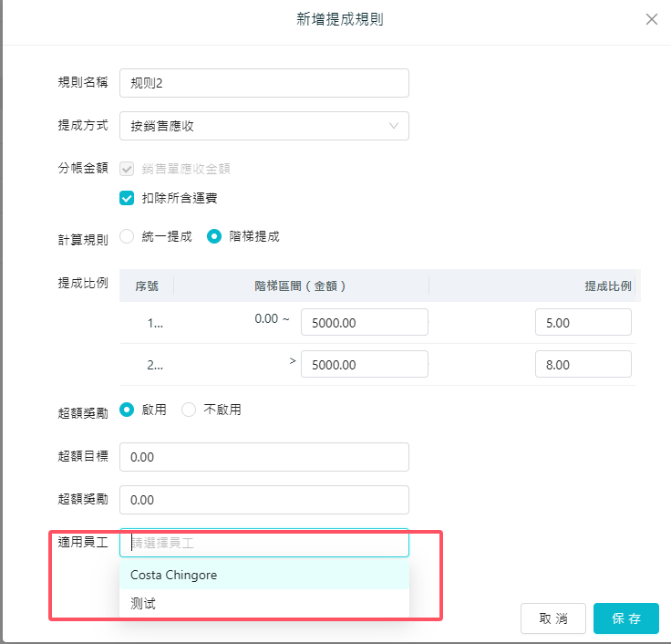Select the 不啟用 radio button
This screenshot has width=671, height=644.
click(x=189, y=410)
